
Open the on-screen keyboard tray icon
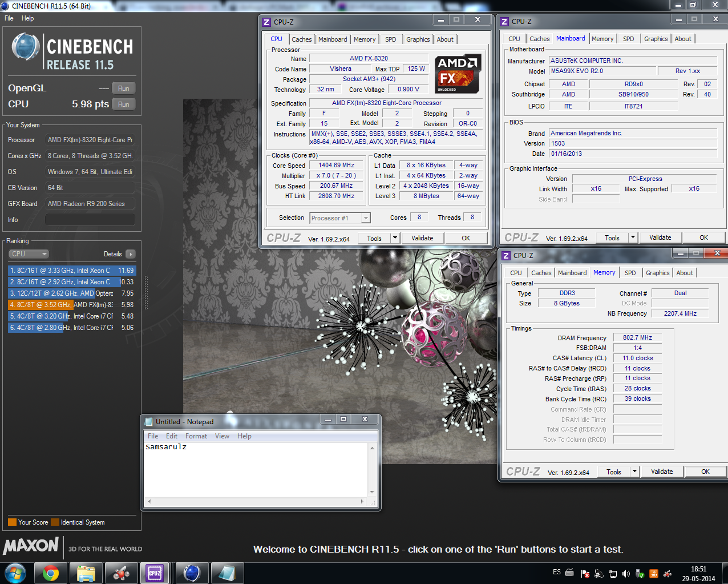point(569,572)
